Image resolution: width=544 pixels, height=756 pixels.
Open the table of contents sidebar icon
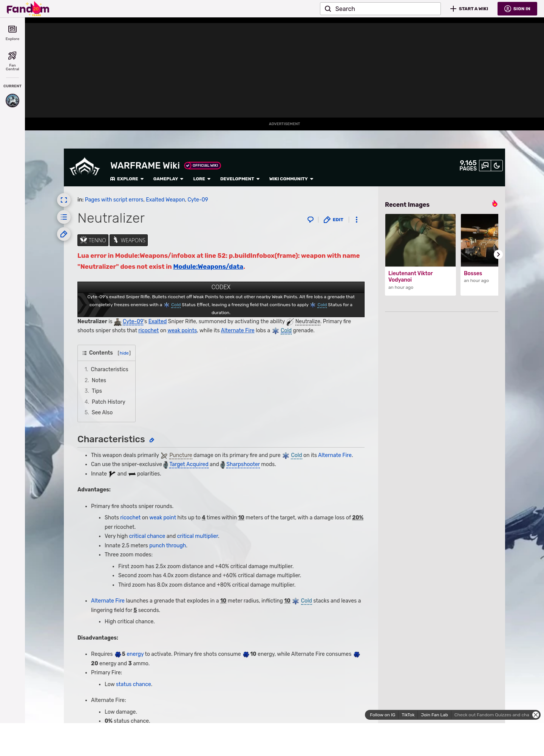[64, 217]
